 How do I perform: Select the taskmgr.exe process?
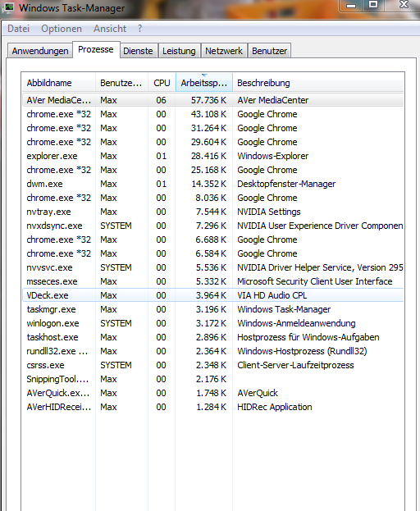[x=213, y=309]
